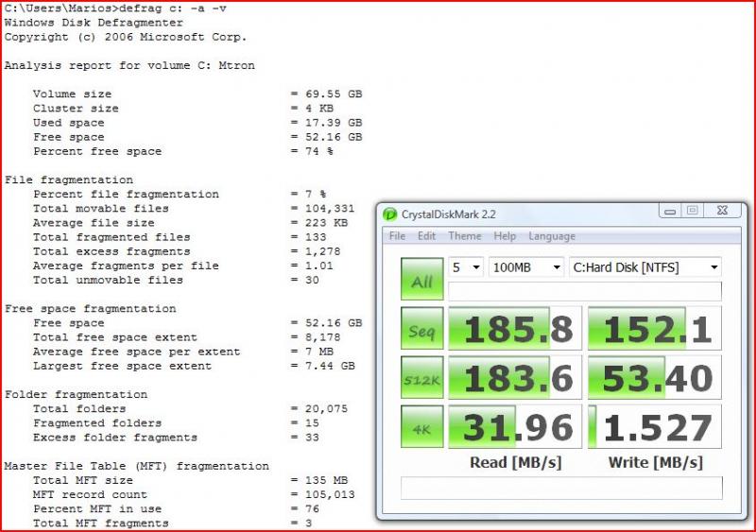
Task: Click the Total folders value 20,075
Action: click(x=326, y=408)
